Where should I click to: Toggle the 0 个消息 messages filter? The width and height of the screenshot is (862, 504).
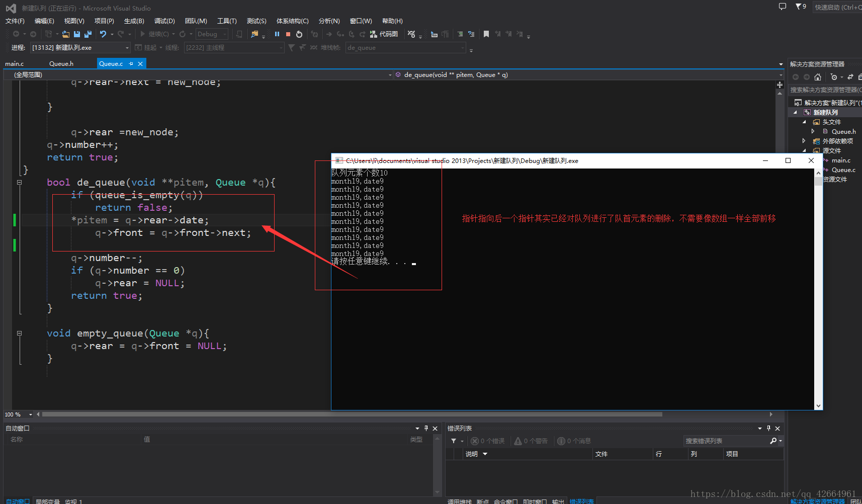pos(574,441)
